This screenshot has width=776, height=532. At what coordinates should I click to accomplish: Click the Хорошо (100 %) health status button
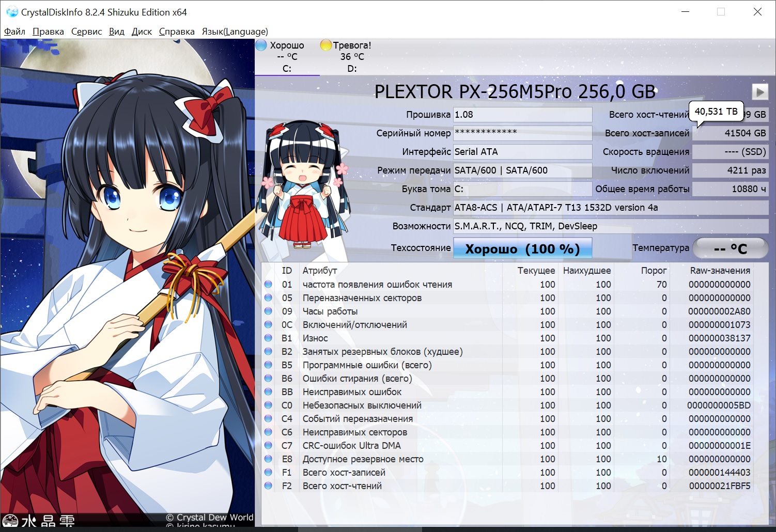click(522, 248)
